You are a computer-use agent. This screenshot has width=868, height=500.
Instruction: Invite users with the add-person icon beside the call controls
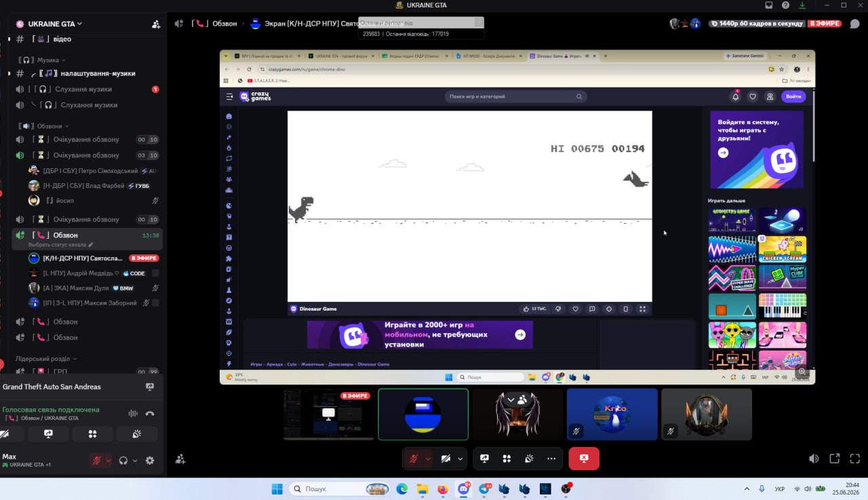pos(180,459)
